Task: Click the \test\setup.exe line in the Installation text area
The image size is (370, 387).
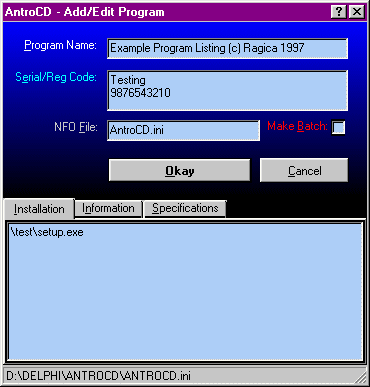Action: [x=47, y=232]
